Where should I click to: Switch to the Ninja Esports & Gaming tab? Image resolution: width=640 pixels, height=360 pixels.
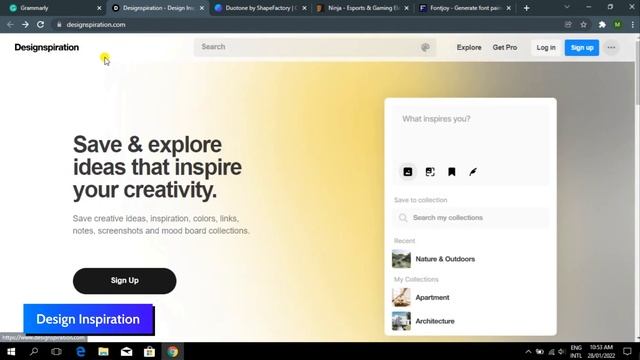363,8
